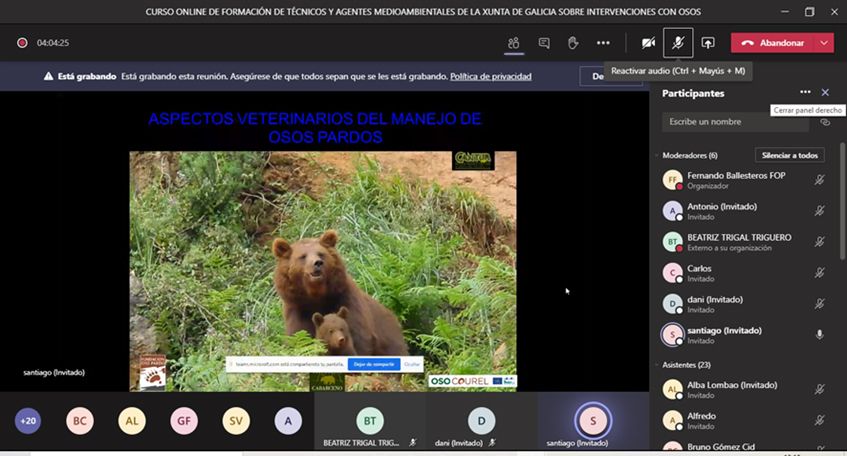This screenshot has width=847, height=456.
Task: Toggle the participants panel icon
Action: pyautogui.click(x=514, y=43)
